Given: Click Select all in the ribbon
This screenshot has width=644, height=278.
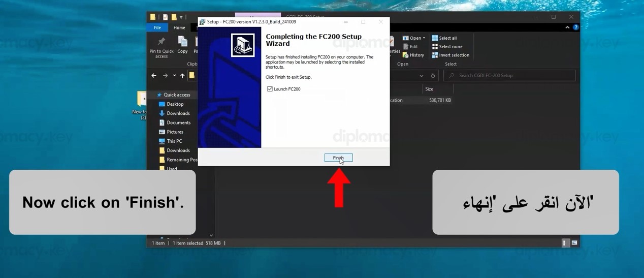Looking at the screenshot, I should point(444,38).
